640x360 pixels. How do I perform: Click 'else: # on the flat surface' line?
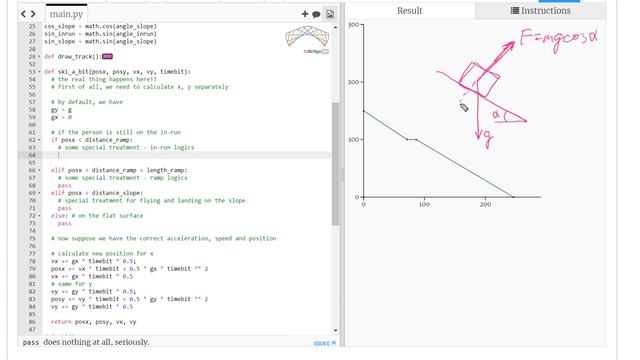pyautogui.click(x=97, y=216)
